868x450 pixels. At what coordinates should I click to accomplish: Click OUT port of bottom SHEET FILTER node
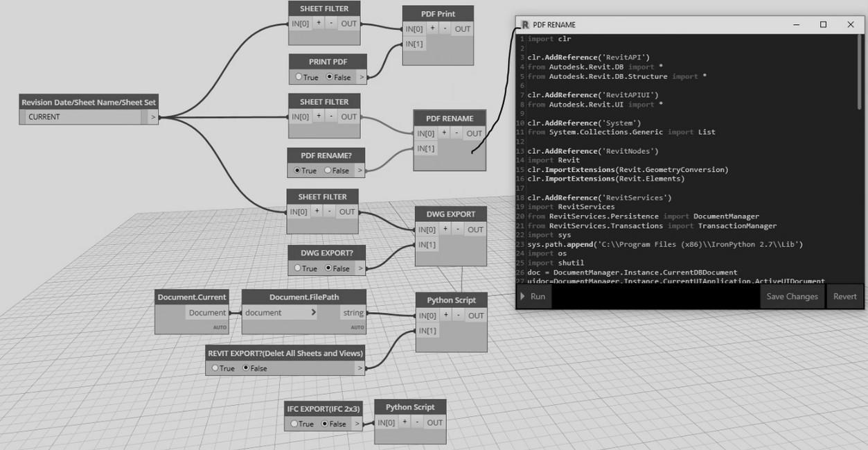[347, 211]
